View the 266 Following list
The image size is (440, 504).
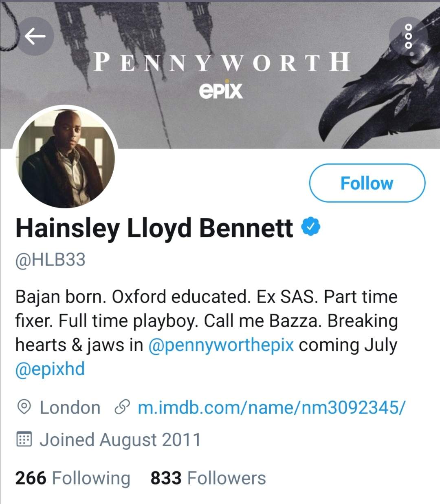(x=73, y=478)
